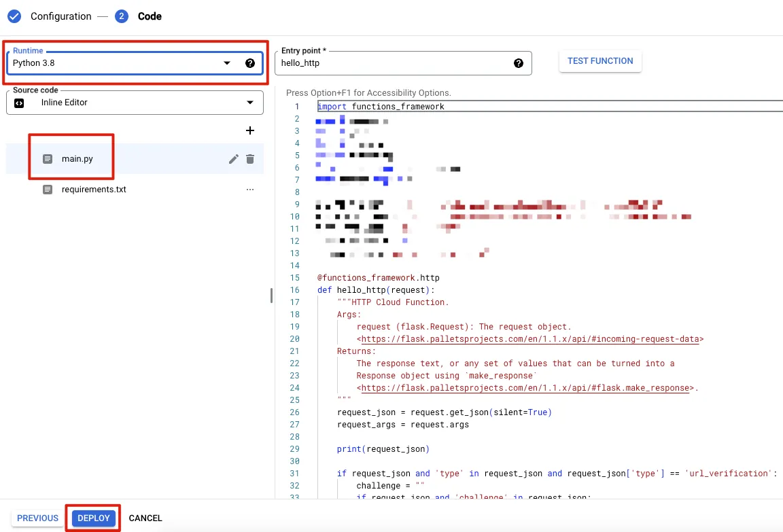783x532 pixels.
Task: Go to the Configuration step
Action: click(x=60, y=16)
